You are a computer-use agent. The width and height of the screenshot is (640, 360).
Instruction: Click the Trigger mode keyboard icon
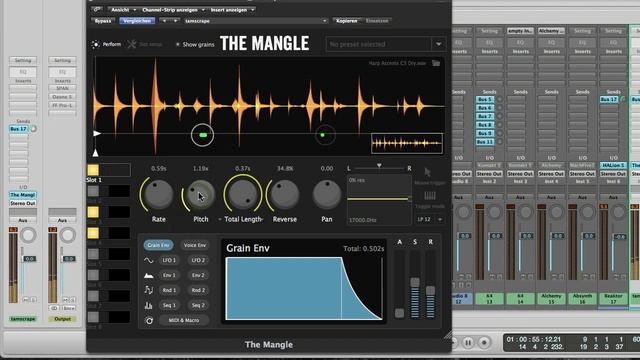click(x=430, y=196)
